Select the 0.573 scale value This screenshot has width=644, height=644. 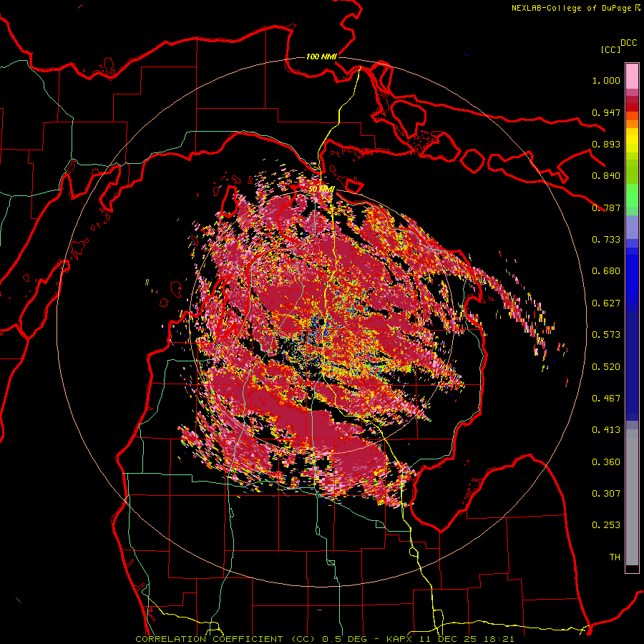[606, 335]
